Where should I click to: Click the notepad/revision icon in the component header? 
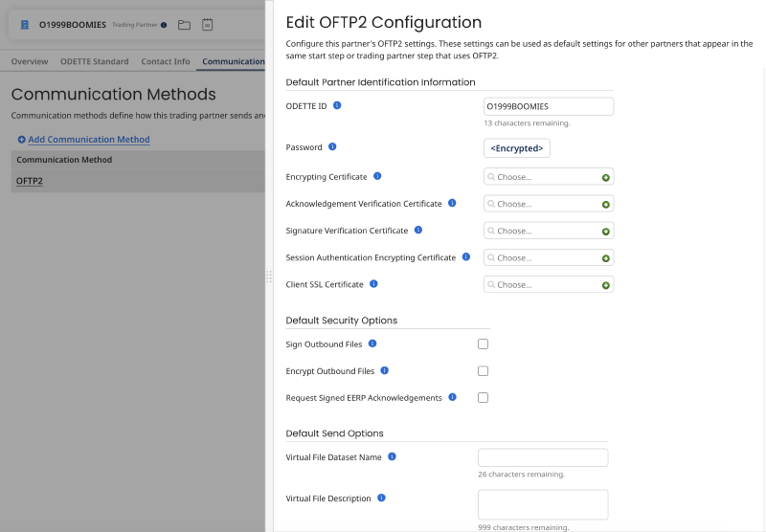[207, 25]
